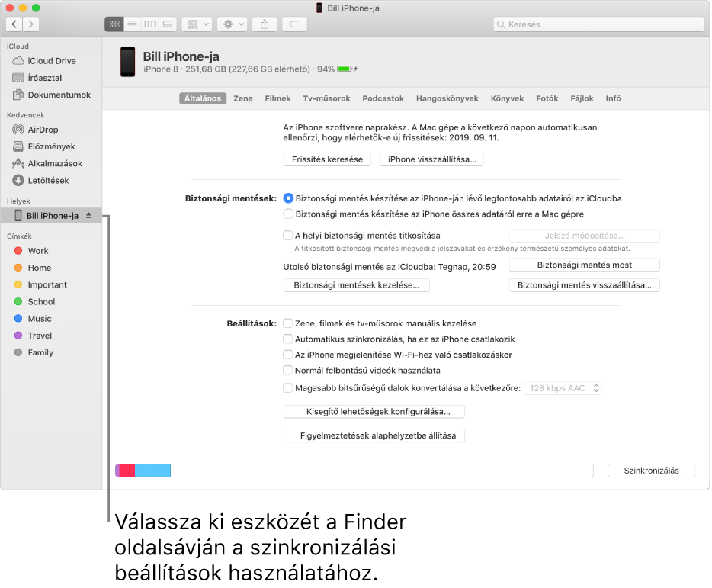Switch to the Podcastok tab
712x588 pixels.
383,98
